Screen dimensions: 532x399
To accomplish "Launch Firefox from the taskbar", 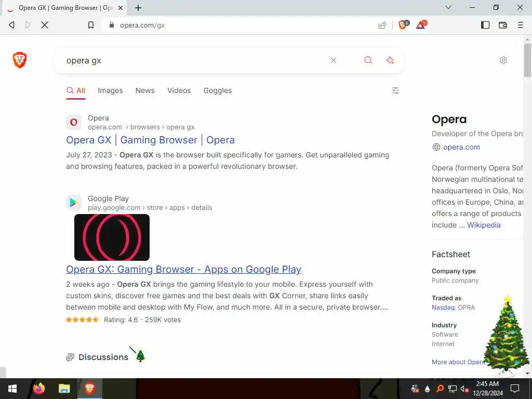I will click(x=39, y=389).
